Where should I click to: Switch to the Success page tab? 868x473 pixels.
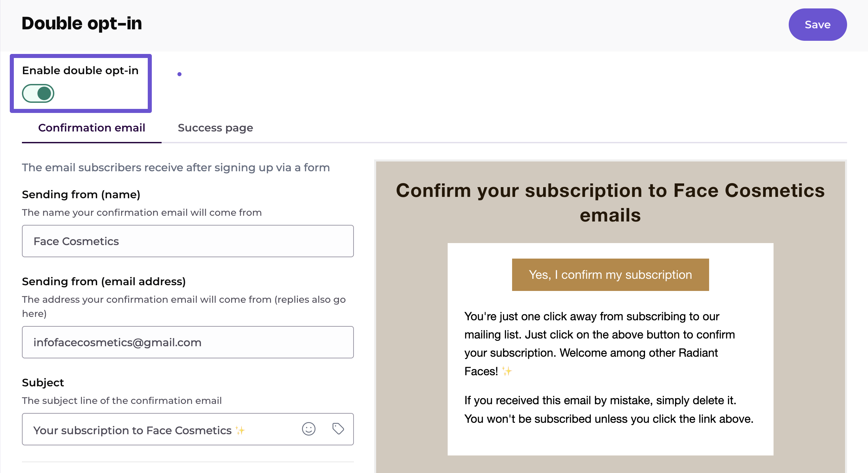215,128
